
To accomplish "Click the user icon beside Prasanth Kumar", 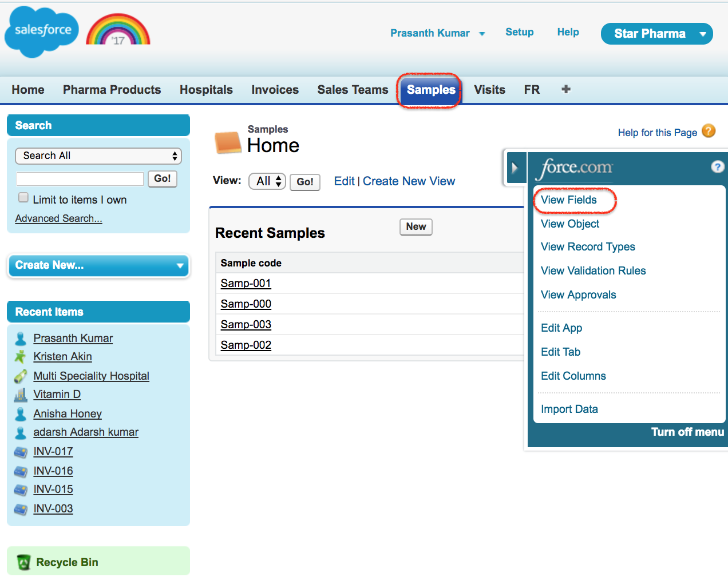I will tap(21, 339).
